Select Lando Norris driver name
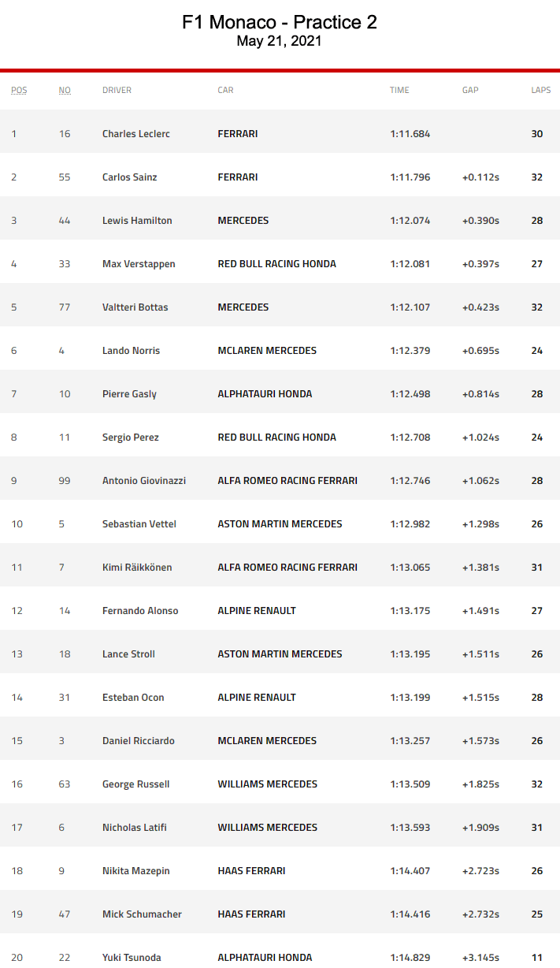This screenshot has width=560, height=968. pyautogui.click(x=131, y=351)
